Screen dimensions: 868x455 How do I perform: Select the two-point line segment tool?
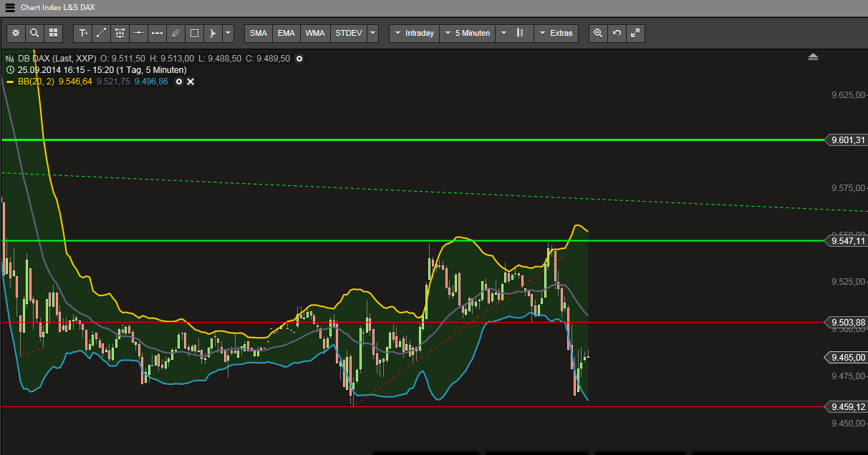pyautogui.click(x=158, y=33)
